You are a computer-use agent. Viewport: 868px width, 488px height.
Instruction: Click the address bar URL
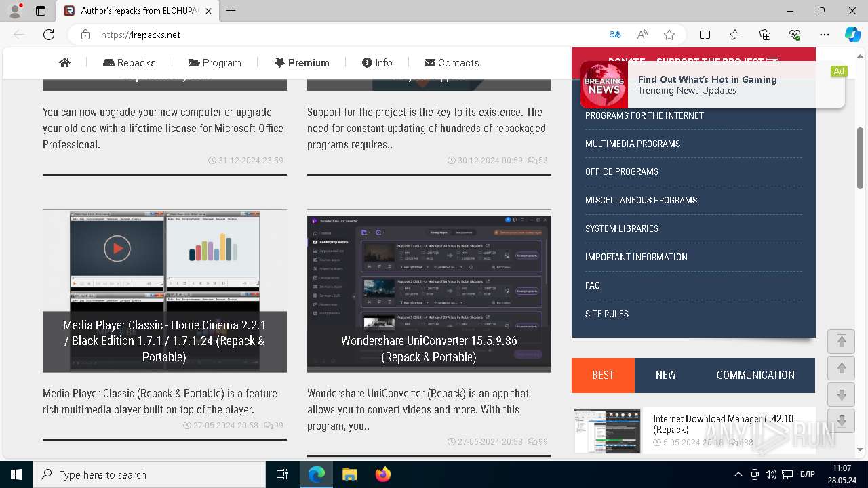click(140, 35)
